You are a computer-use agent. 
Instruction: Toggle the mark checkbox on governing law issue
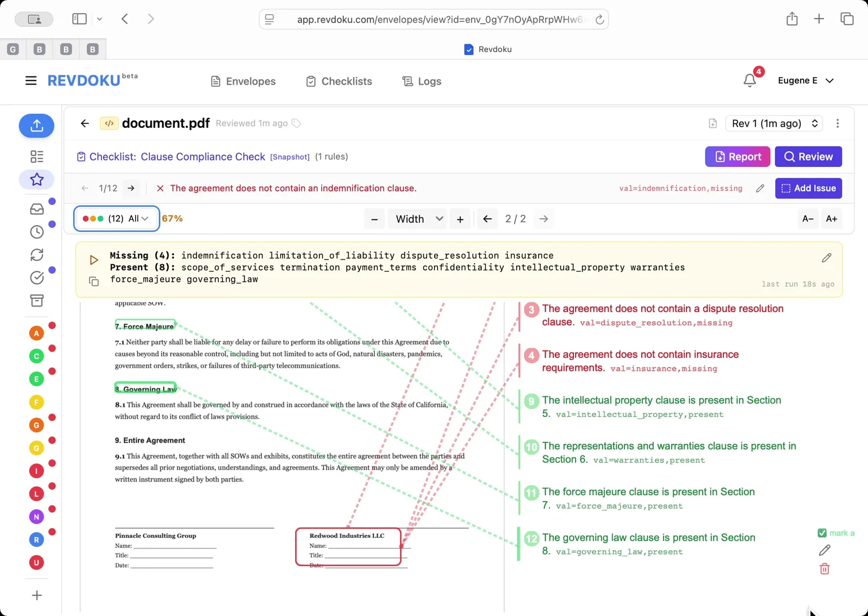tap(822, 532)
